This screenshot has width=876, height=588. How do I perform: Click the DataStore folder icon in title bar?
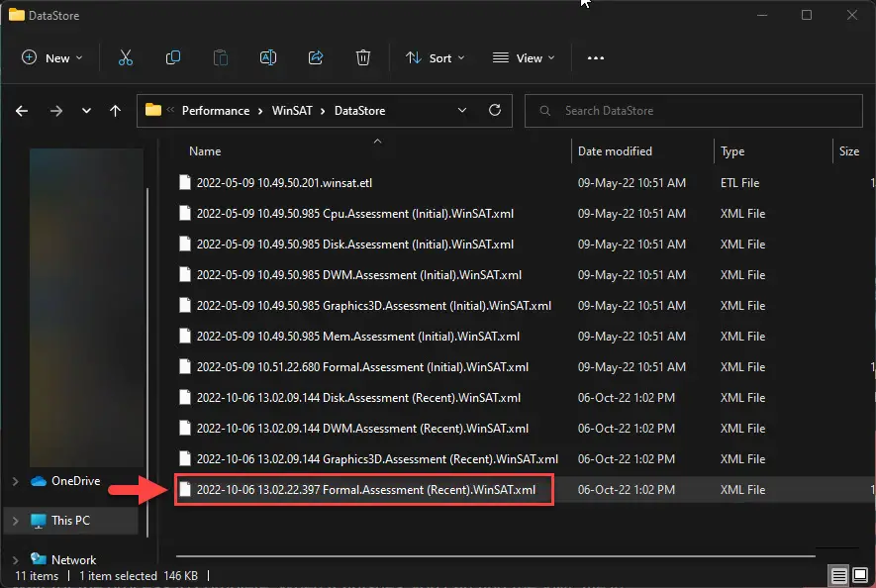pos(17,15)
